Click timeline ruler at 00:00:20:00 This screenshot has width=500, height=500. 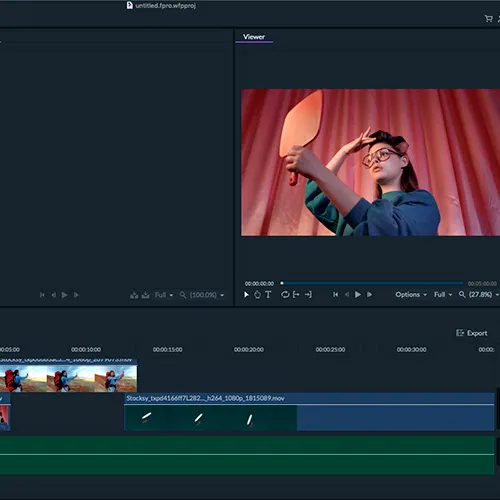(x=249, y=350)
